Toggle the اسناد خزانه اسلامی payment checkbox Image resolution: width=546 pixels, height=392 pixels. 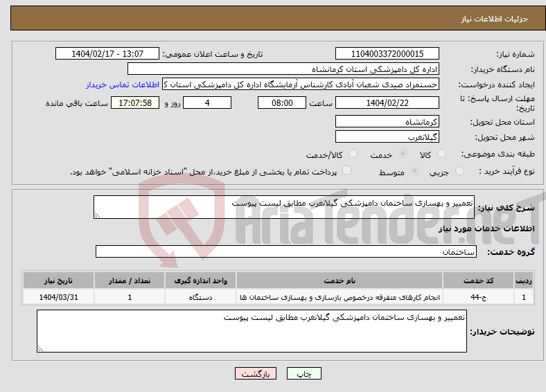(347, 170)
